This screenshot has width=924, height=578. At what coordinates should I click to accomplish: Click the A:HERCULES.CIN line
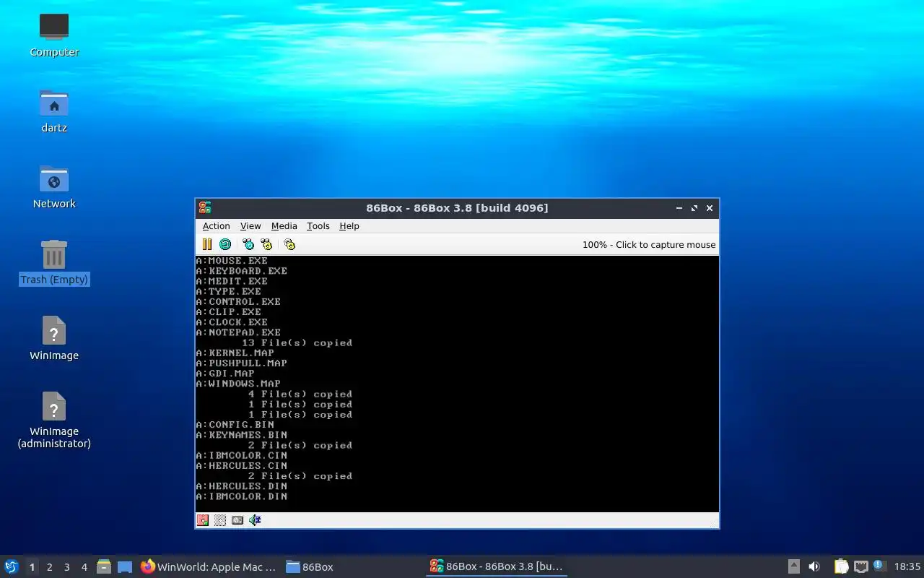tap(241, 465)
